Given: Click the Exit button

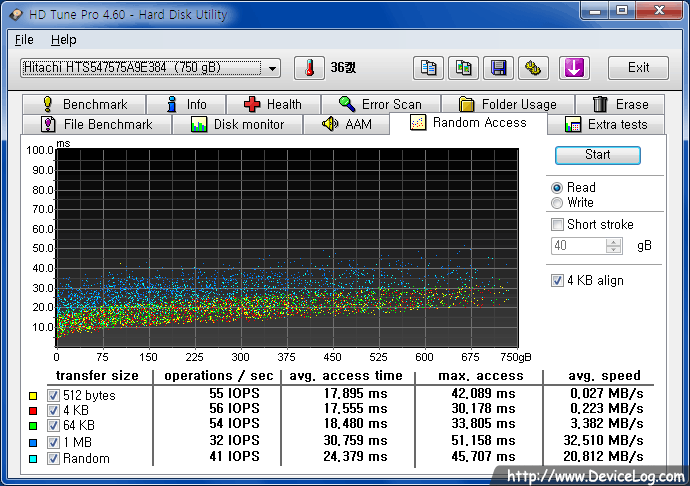Looking at the screenshot, I should coord(638,68).
